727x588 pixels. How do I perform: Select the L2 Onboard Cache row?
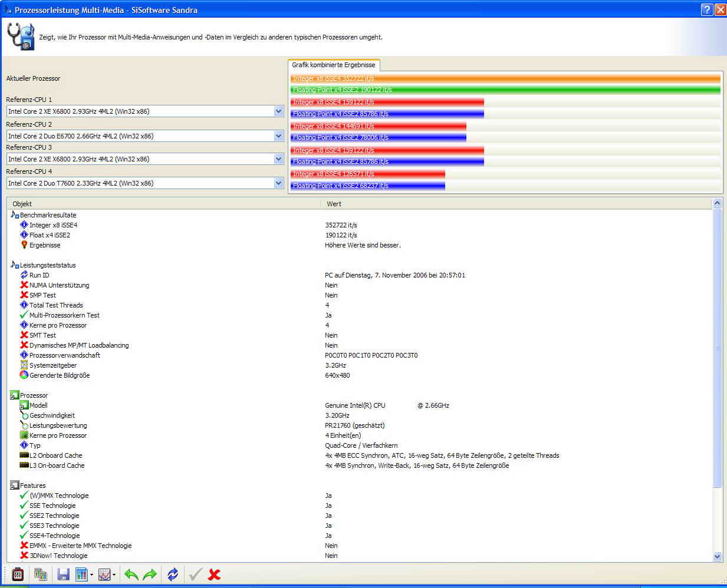tap(360, 455)
